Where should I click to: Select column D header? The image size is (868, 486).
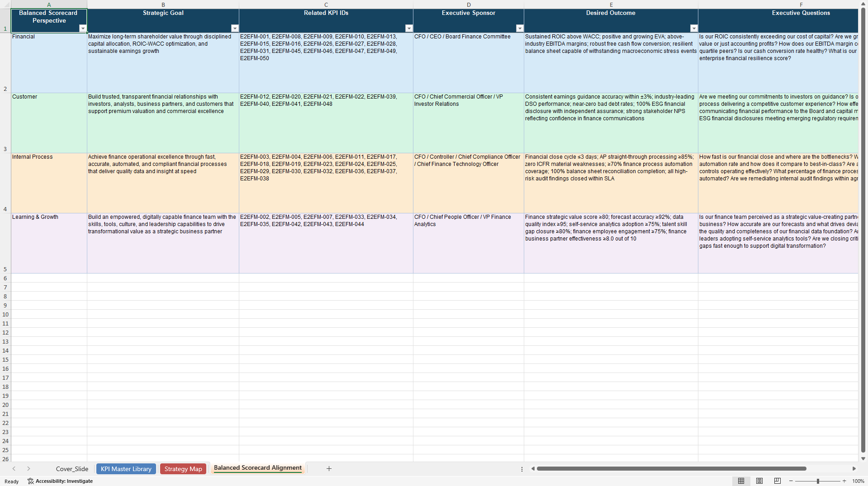pyautogui.click(x=469, y=5)
